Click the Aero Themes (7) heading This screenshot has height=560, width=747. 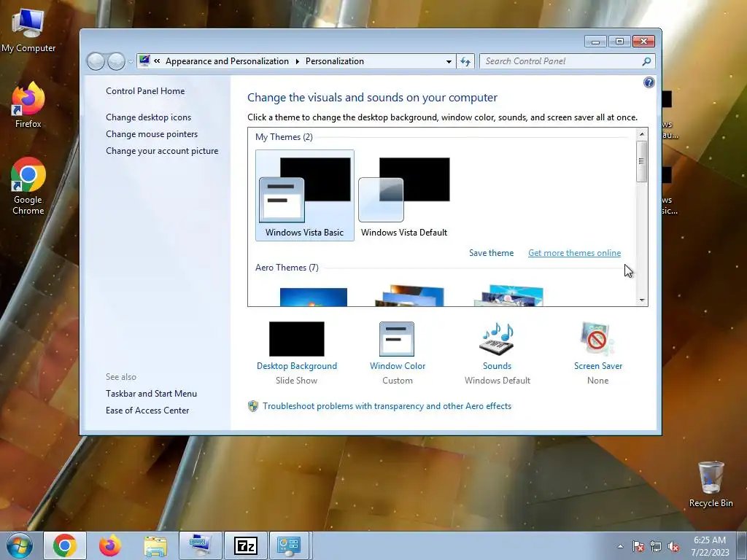tap(287, 268)
